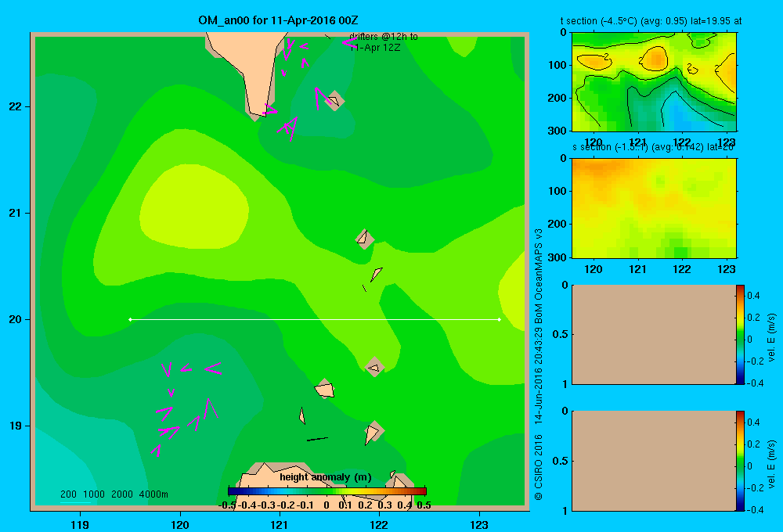Viewport: 783px width, 532px height.
Task: Click the "drifters @12h to" annotation
Action: 384,37
